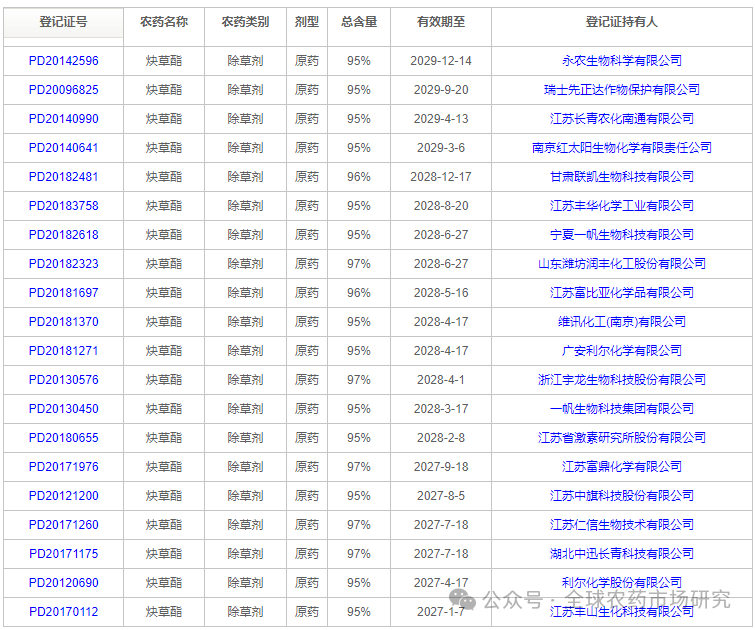Open holder 永农生物科学有限公司
The height and width of the screenshot is (630, 755).
(622, 61)
